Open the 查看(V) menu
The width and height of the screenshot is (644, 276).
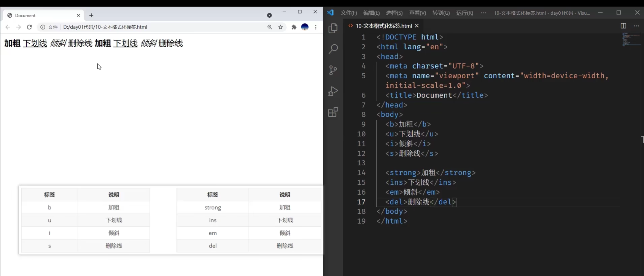[418, 13]
